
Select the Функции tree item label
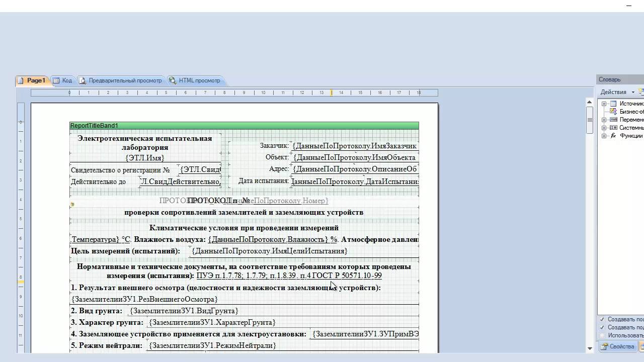(631, 136)
